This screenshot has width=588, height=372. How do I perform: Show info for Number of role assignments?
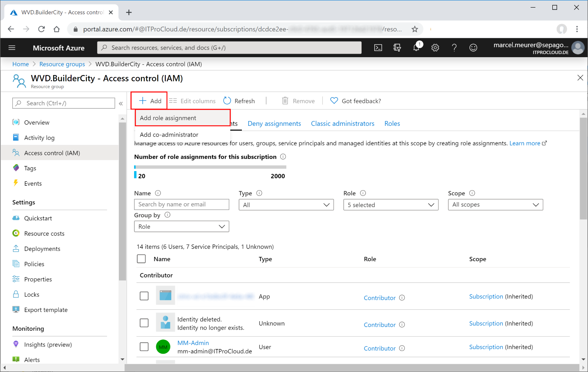[283, 157]
